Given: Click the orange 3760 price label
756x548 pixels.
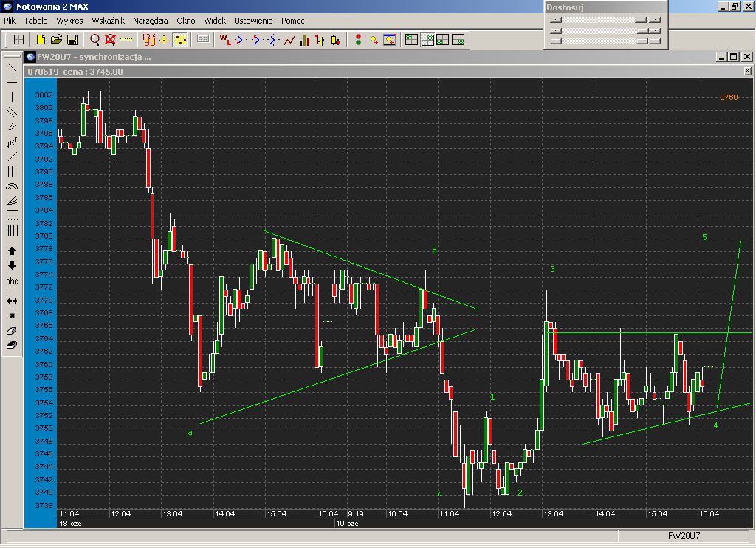Looking at the screenshot, I should pos(729,97).
